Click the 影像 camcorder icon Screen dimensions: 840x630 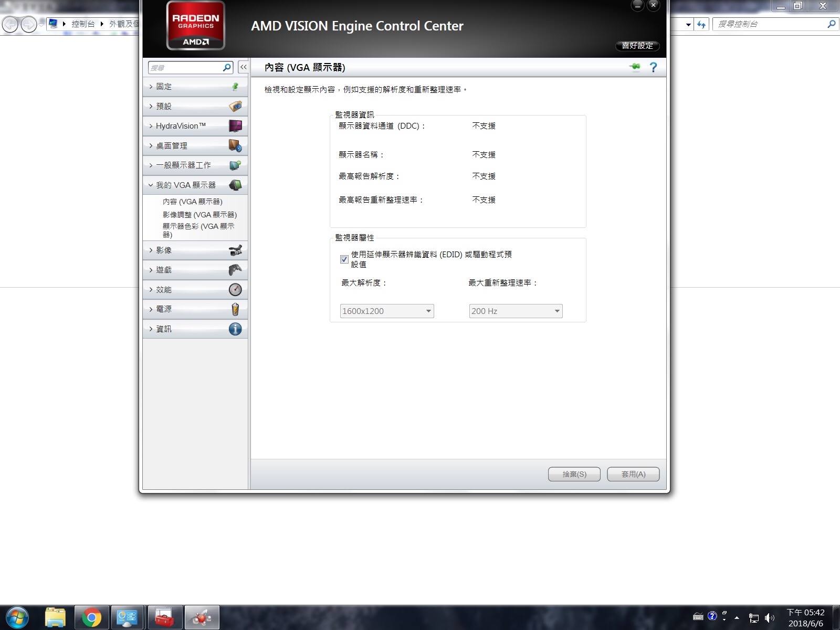point(235,250)
